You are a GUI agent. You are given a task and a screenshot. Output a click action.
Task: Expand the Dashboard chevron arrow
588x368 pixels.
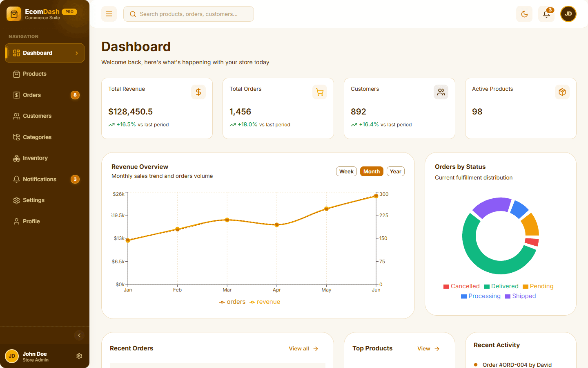coord(76,53)
